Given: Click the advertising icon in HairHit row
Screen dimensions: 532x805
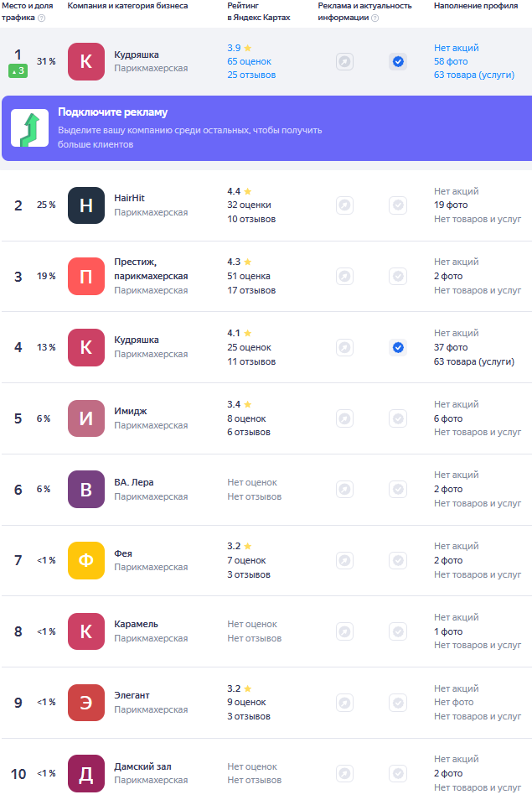Looking at the screenshot, I should 344,205.
